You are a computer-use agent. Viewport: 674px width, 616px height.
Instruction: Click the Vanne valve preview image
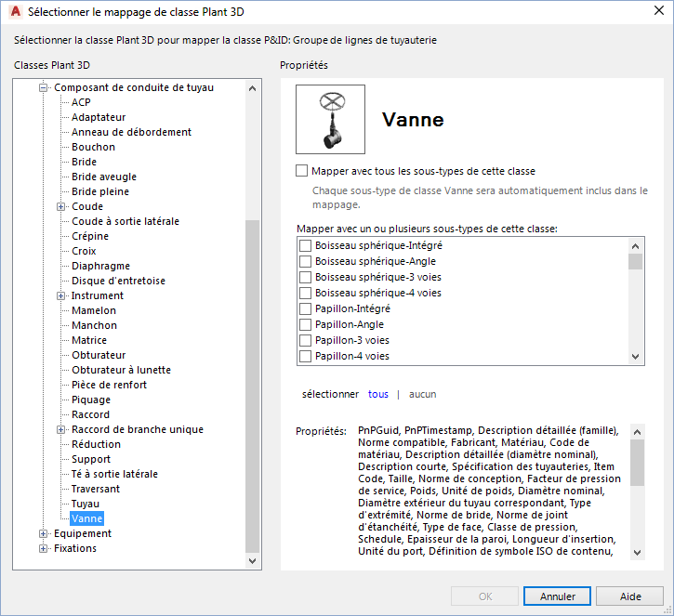click(x=331, y=120)
